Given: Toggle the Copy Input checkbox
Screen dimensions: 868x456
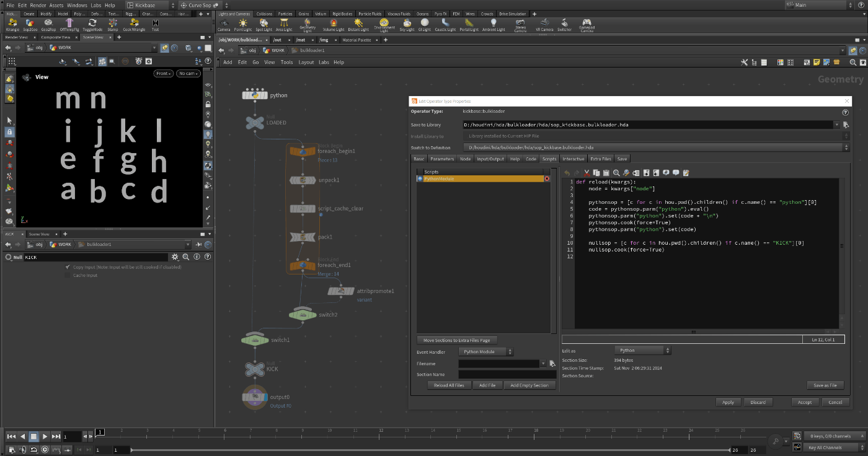Looking at the screenshot, I should tap(68, 267).
